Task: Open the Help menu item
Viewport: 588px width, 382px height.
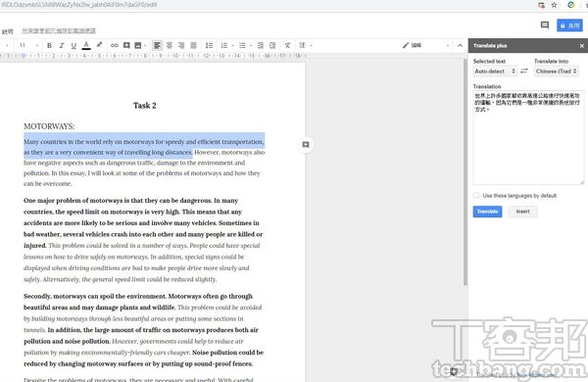Action: pos(8,31)
